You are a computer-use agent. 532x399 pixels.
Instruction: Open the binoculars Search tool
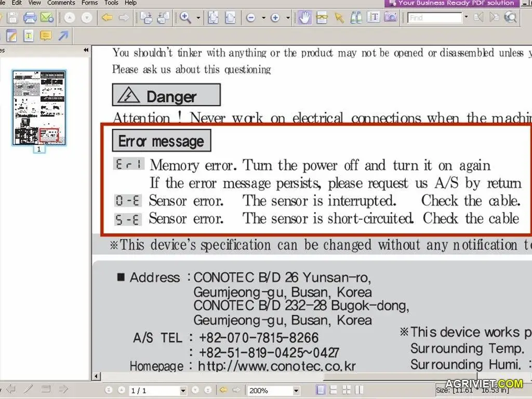coord(356,18)
